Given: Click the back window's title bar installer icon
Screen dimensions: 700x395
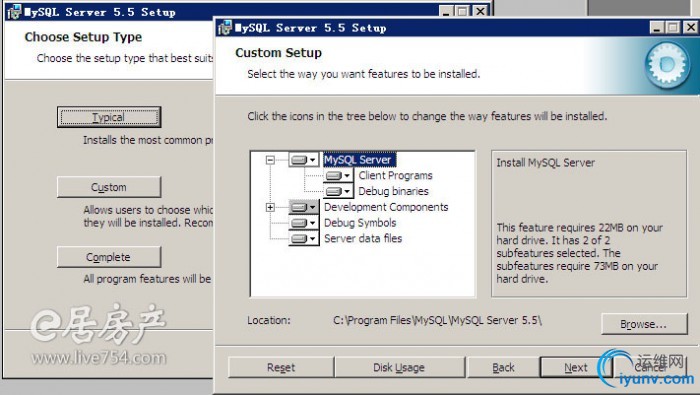Looking at the screenshot, I should coord(14,12).
